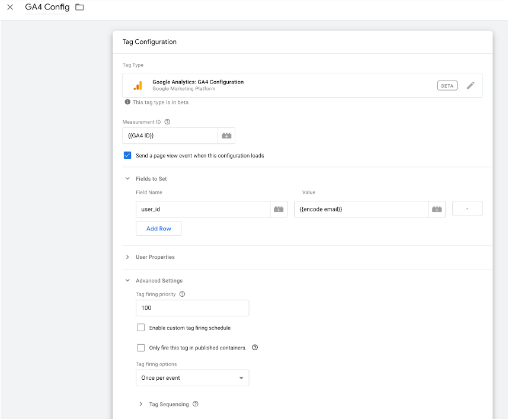508x420 pixels.
Task: Close the GA4 Config tag editor
Action: click(x=10, y=8)
